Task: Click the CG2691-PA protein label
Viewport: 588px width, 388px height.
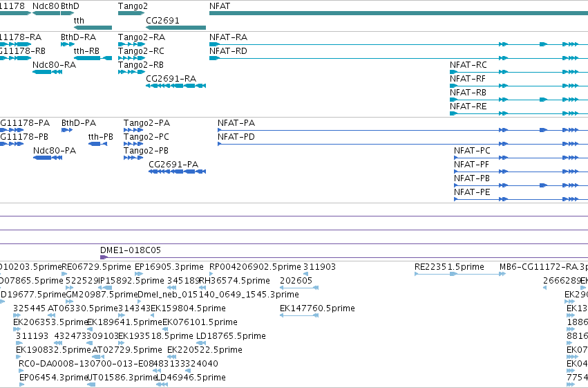Action: [x=173, y=165]
